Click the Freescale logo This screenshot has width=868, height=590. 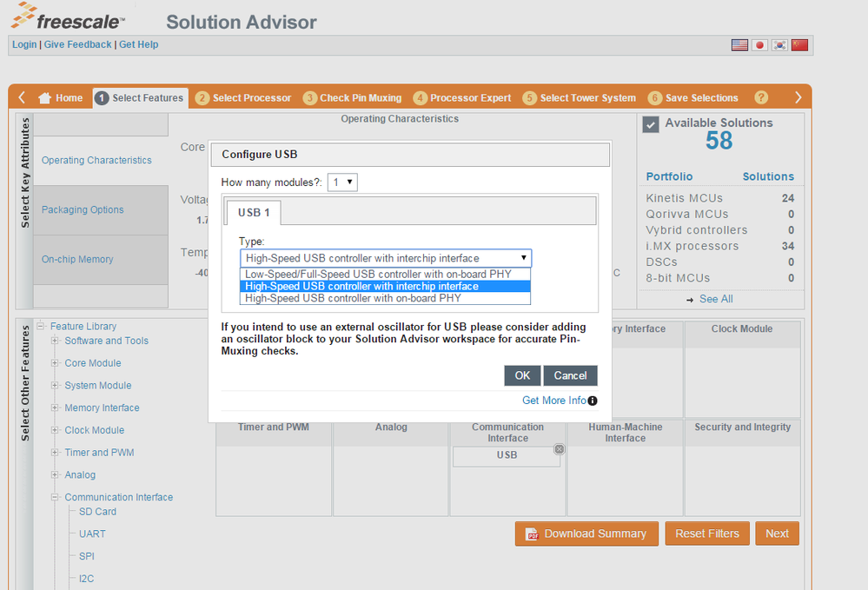click(67, 16)
